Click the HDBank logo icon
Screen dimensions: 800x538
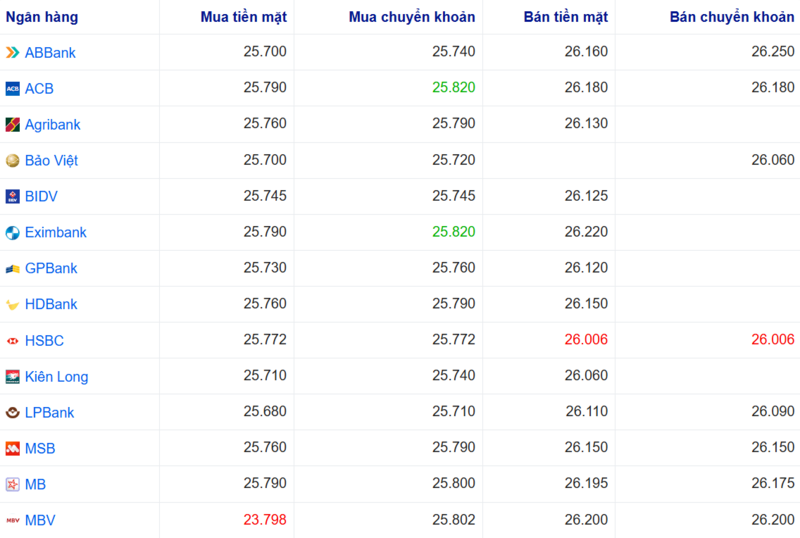12,305
